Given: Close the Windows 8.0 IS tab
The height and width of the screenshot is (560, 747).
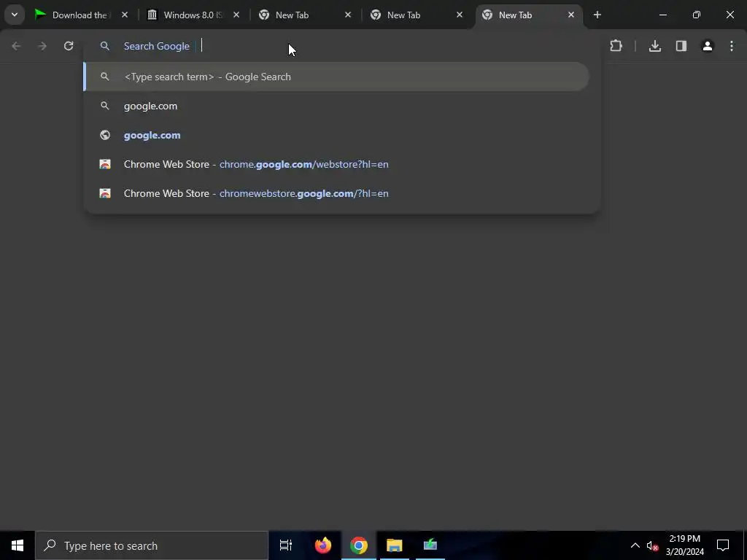Looking at the screenshot, I should (236, 15).
